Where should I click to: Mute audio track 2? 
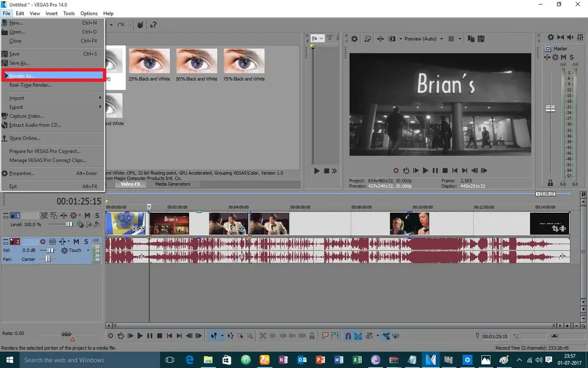(x=76, y=241)
